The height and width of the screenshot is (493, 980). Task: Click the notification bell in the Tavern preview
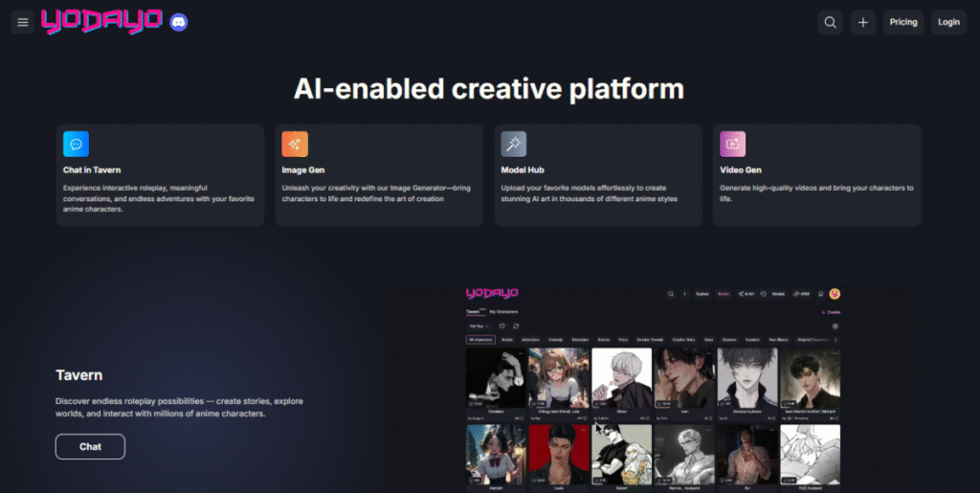pyautogui.click(x=820, y=294)
